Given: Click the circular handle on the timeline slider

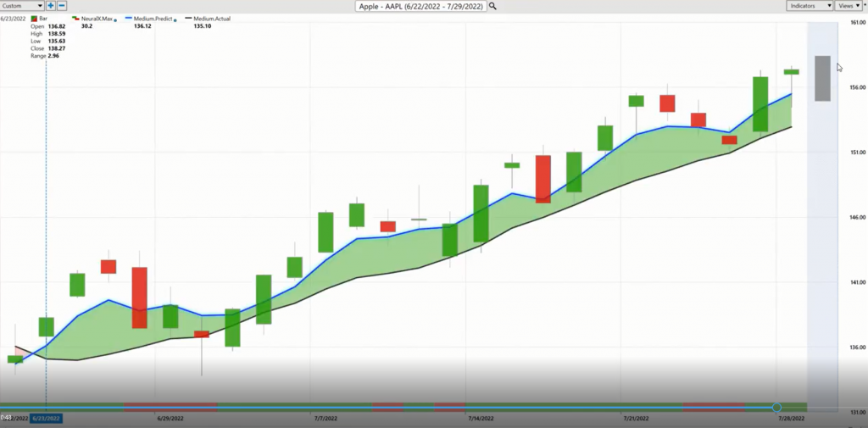Looking at the screenshot, I should pyautogui.click(x=776, y=408).
